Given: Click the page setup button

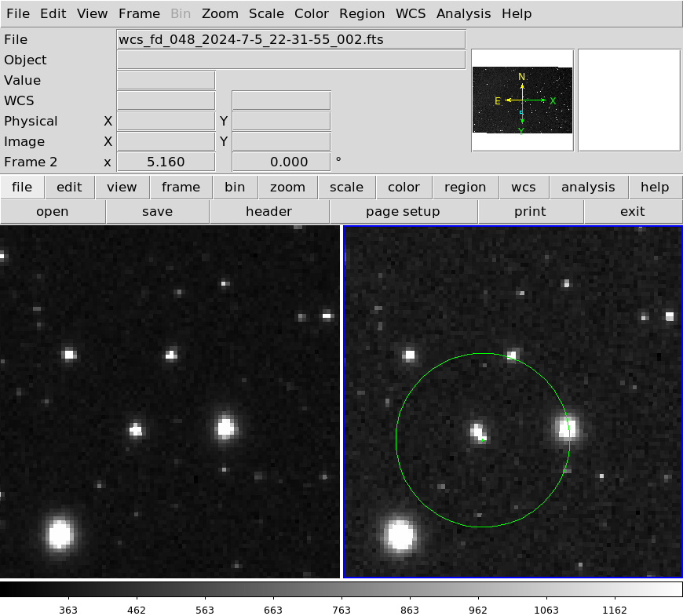Looking at the screenshot, I should (403, 212).
